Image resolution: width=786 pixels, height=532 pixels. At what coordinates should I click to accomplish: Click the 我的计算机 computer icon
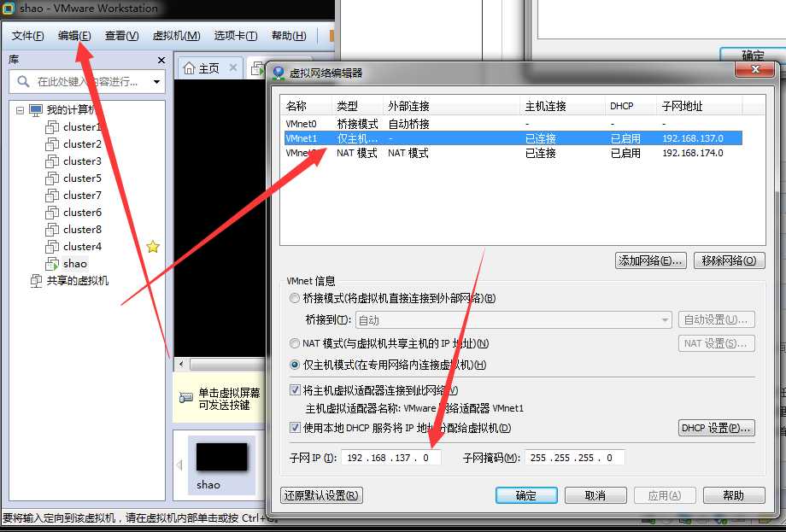(x=36, y=110)
